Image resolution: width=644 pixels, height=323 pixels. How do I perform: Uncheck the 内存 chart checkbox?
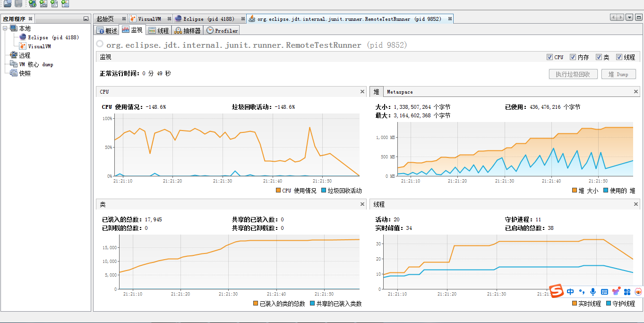click(573, 57)
